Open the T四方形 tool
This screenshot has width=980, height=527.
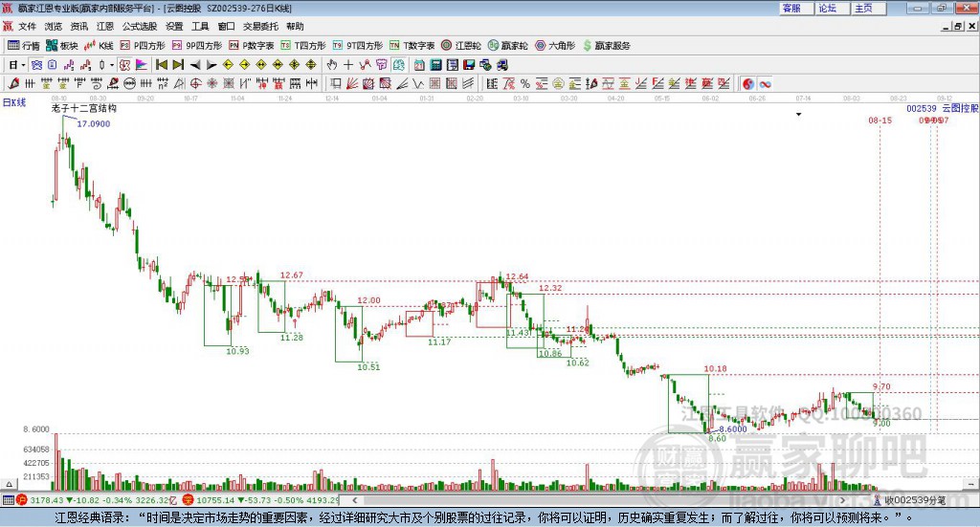coord(303,46)
